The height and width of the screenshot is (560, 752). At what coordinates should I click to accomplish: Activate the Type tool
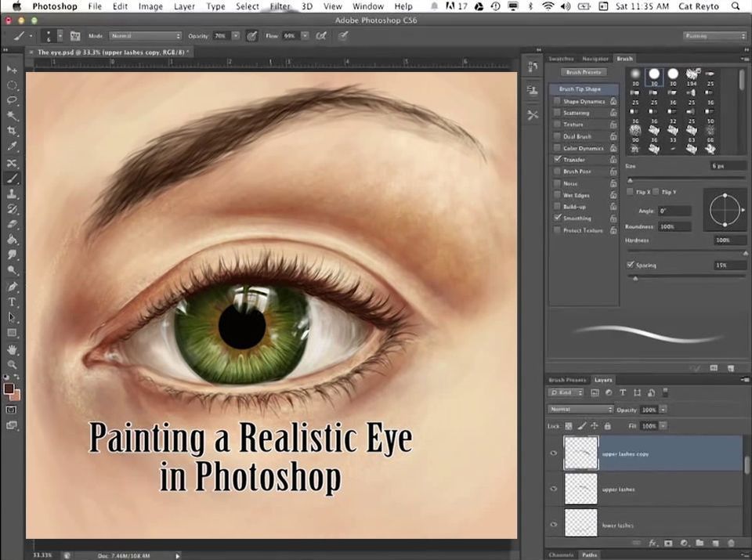(x=11, y=301)
